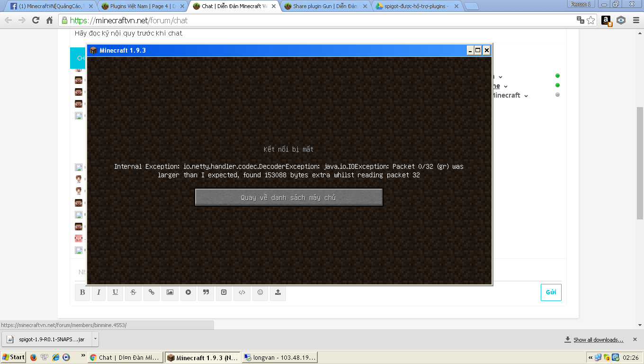Insert a hyperlink in chat editor
The image size is (644, 364).
[152, 292]
